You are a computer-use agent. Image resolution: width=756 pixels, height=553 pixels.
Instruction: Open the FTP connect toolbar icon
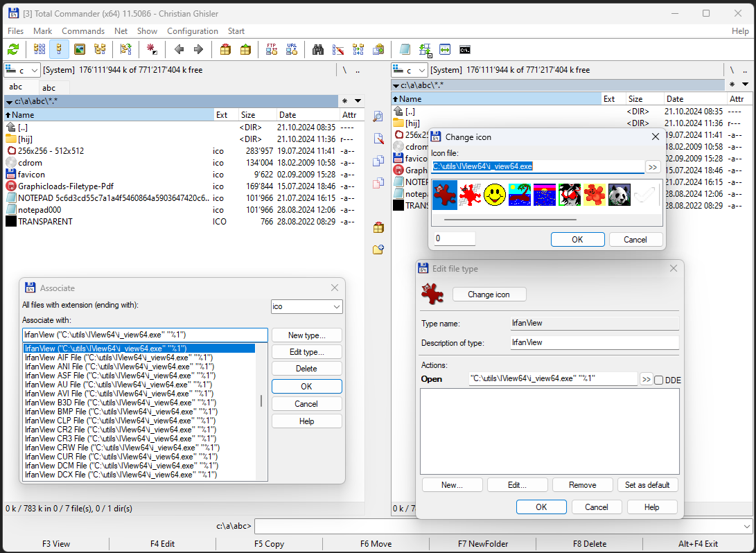tap(272, 49)
